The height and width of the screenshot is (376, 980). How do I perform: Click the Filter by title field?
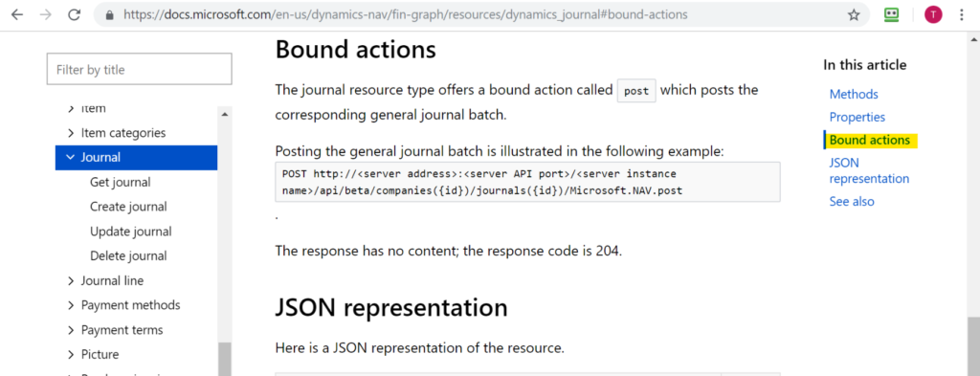[x=140, y=69]
